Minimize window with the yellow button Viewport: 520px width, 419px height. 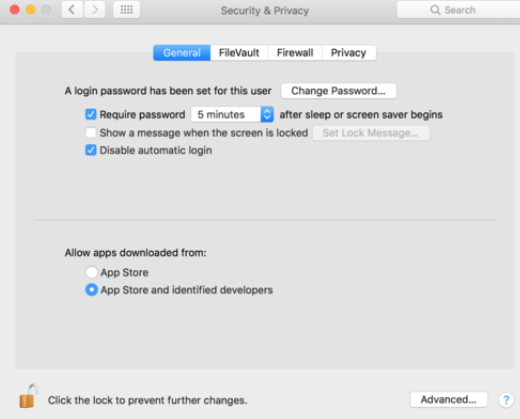tap(31, 10)
